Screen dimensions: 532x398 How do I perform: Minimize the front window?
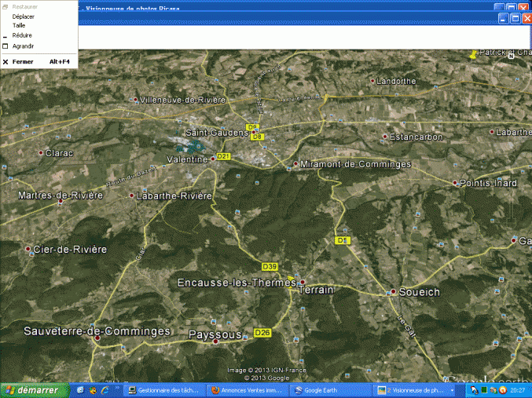[503, 18]
